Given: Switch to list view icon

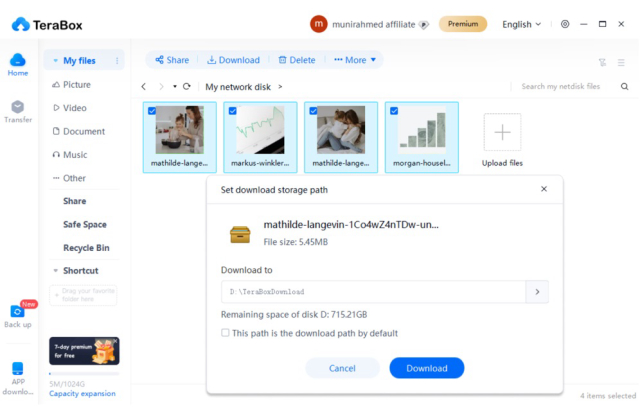Looking at the screenshot, I should pyautogui.click(x=621, y=62).
